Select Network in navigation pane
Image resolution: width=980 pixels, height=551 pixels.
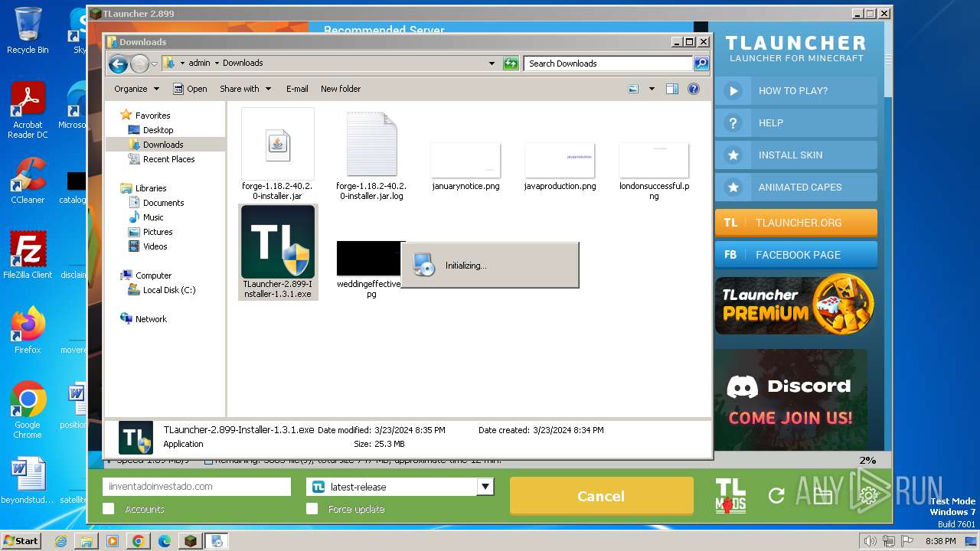151,319
